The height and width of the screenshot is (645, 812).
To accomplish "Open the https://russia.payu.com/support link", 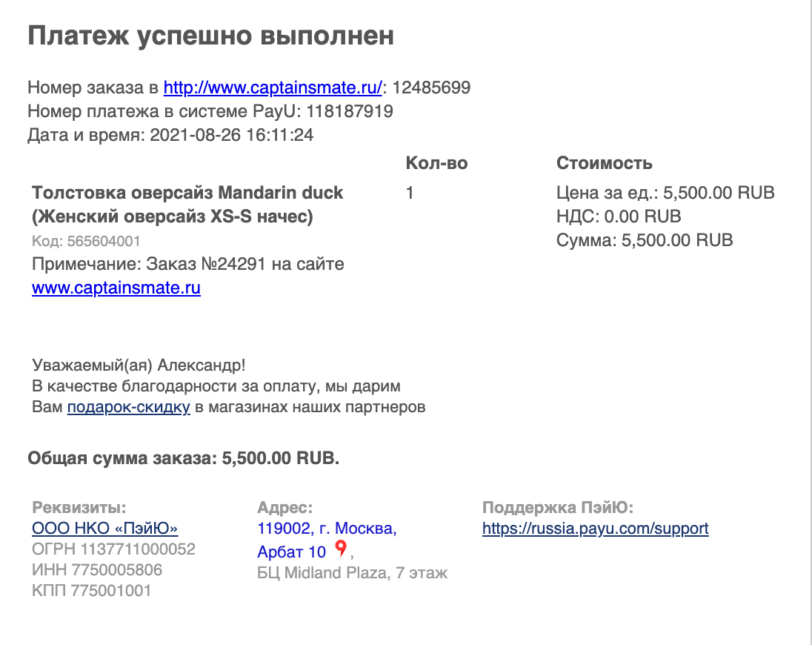I will pyautogui.click(x=595, y=528).
